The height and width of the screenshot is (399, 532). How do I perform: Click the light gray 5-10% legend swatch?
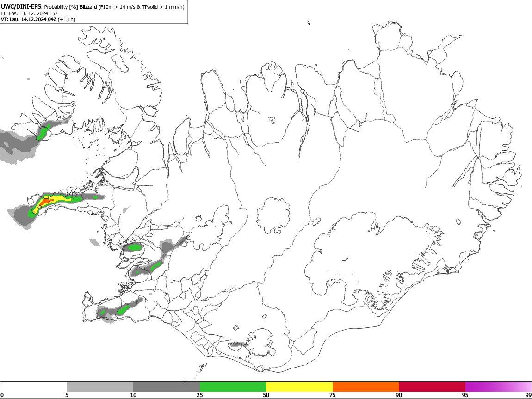click(100, 387)
